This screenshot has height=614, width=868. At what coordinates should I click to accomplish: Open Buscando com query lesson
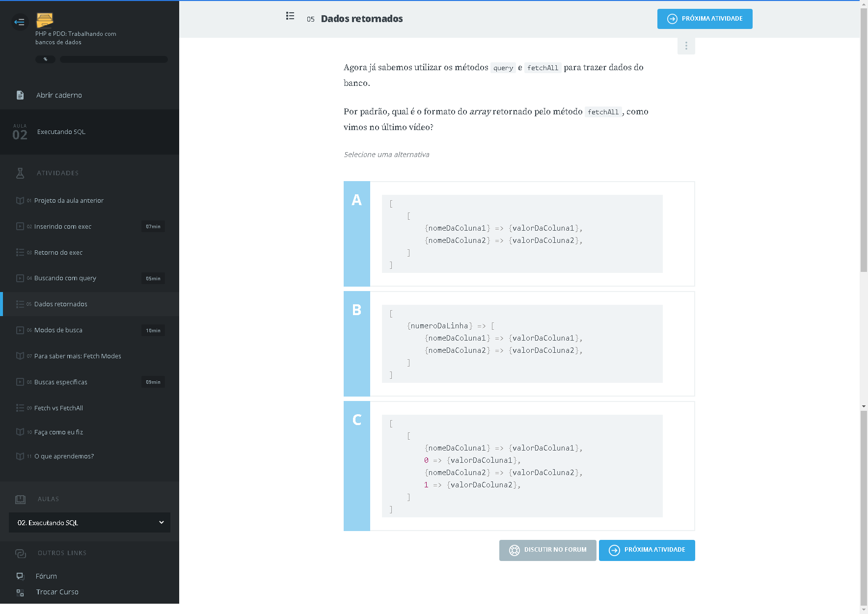tap(65, 278)
